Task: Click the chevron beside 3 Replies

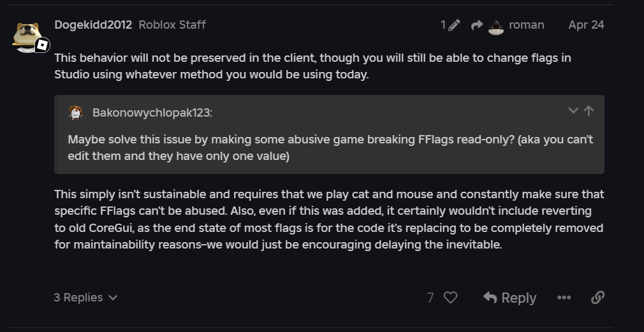Action: pos(113,298)
